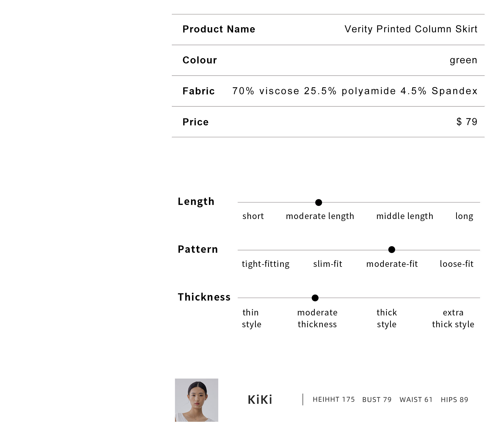Image resolution: width=504 pixels, height=436 pixels.
Task: Choose the 'long' length label
Action: click(464, 216)
